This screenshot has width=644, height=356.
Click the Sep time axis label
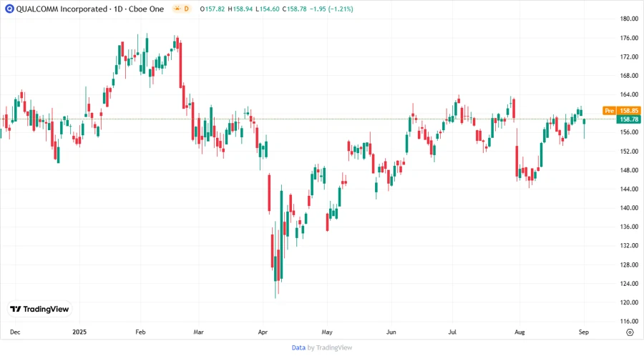click(584, 332)
